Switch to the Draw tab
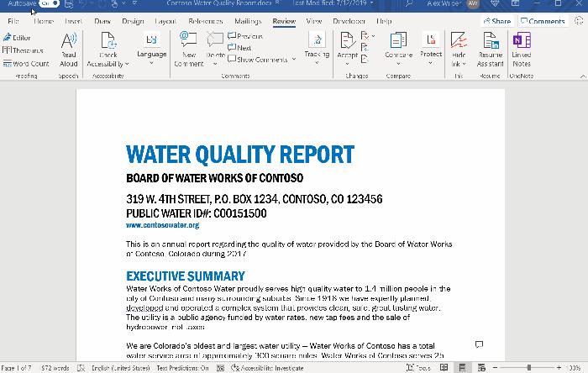 [x=102, y=21]
